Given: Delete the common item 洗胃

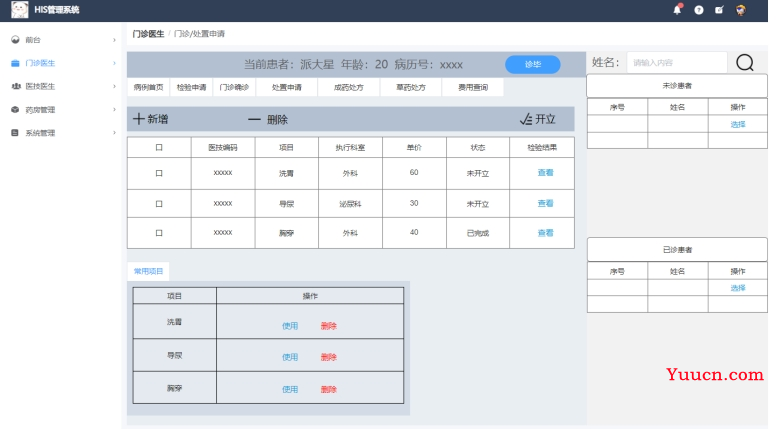Looking at the screenshot, I should [x=329, y=326].
